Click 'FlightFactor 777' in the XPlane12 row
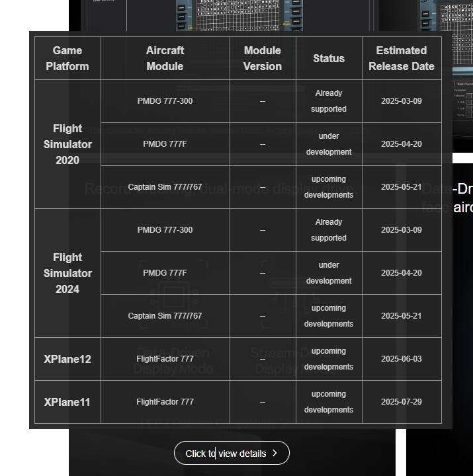The width and height of the screenshot is (473, 476). (165, 359)
